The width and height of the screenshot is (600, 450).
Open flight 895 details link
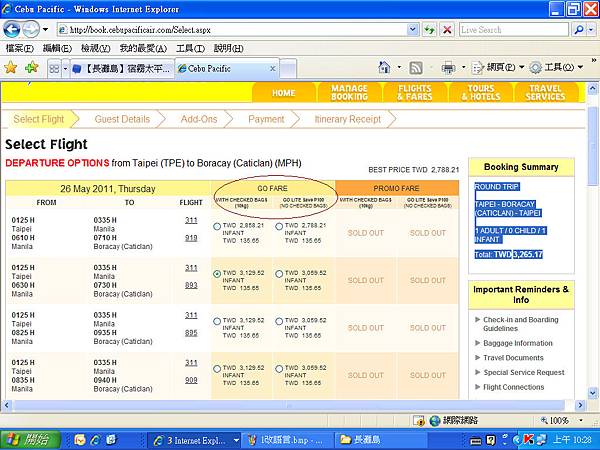[191, 333]
